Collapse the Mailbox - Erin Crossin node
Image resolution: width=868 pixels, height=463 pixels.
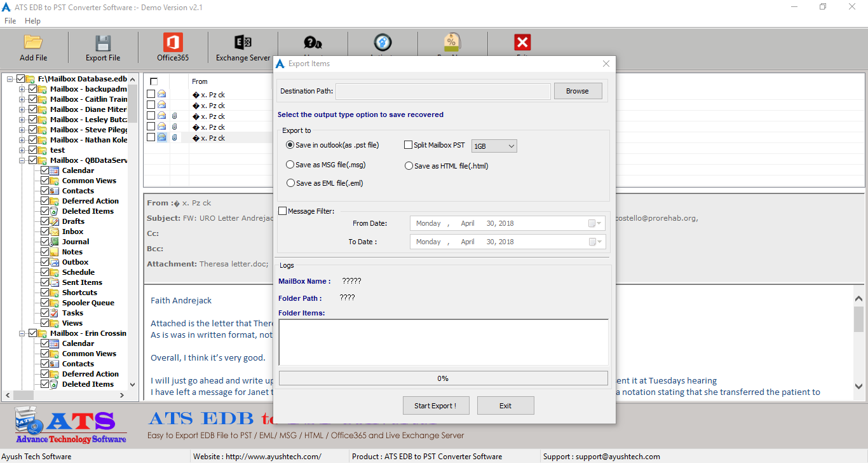coord(22,333)
